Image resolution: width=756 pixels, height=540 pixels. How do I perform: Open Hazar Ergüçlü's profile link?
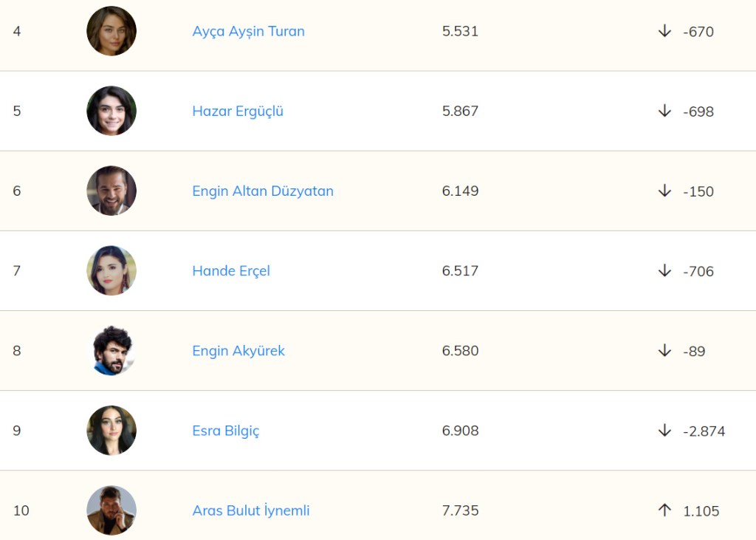point(238,111)
